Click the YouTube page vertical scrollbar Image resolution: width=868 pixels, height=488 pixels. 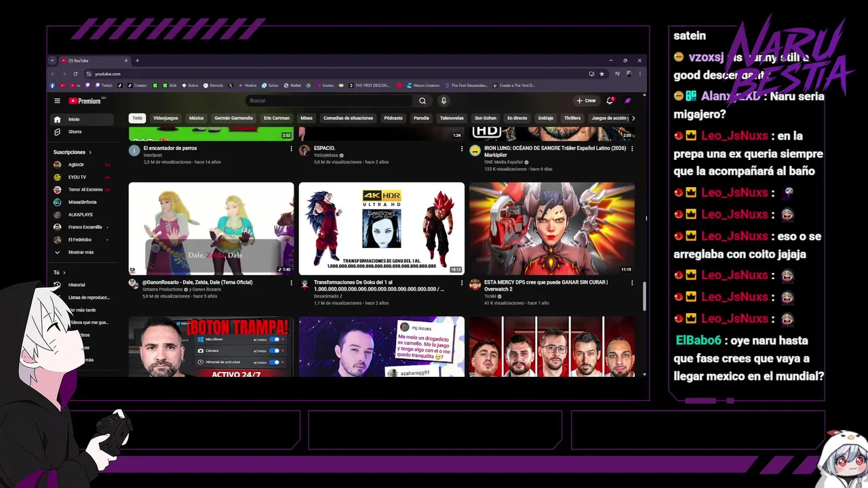644,296
